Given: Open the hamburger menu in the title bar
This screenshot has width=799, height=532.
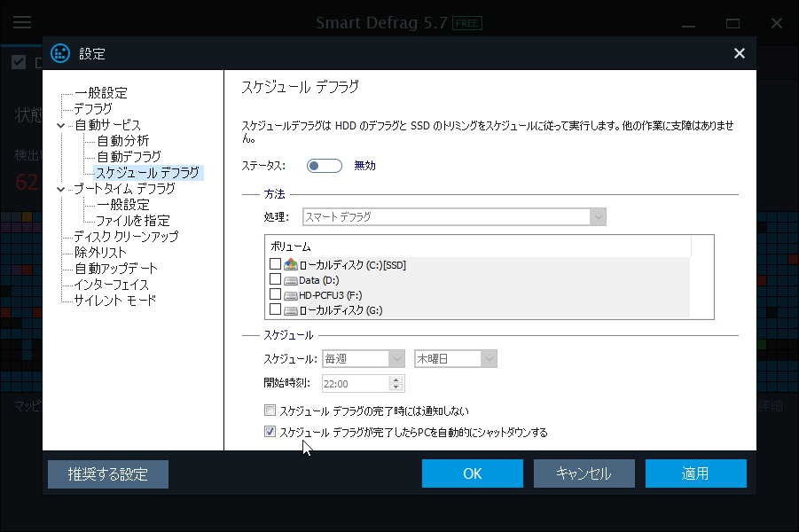Looking at the screenshot, I should (22, 22).
